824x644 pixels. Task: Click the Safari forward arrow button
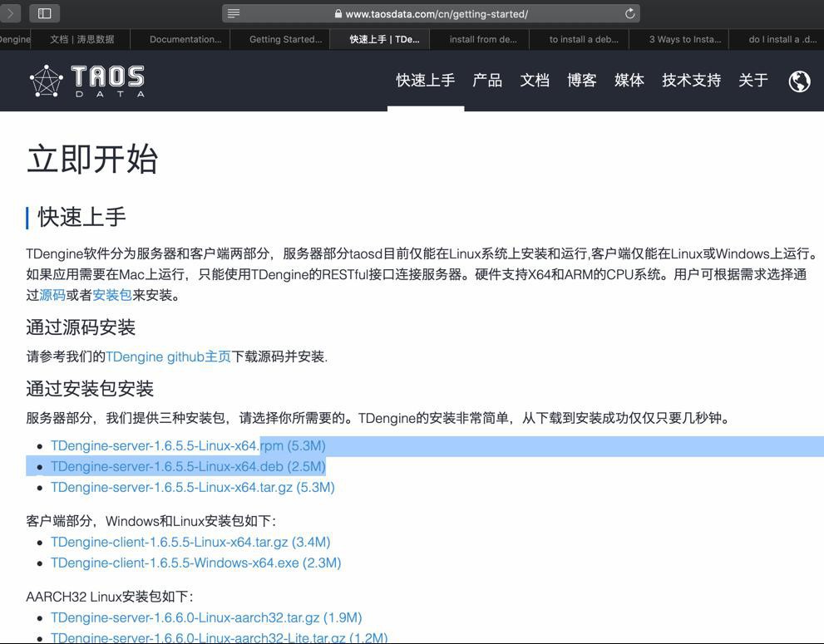[x=10, y=13]
